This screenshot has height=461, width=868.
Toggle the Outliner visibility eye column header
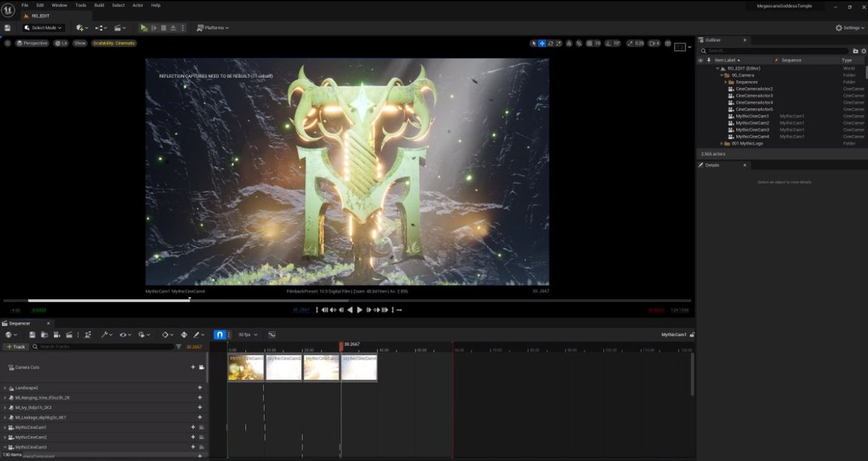700,60
